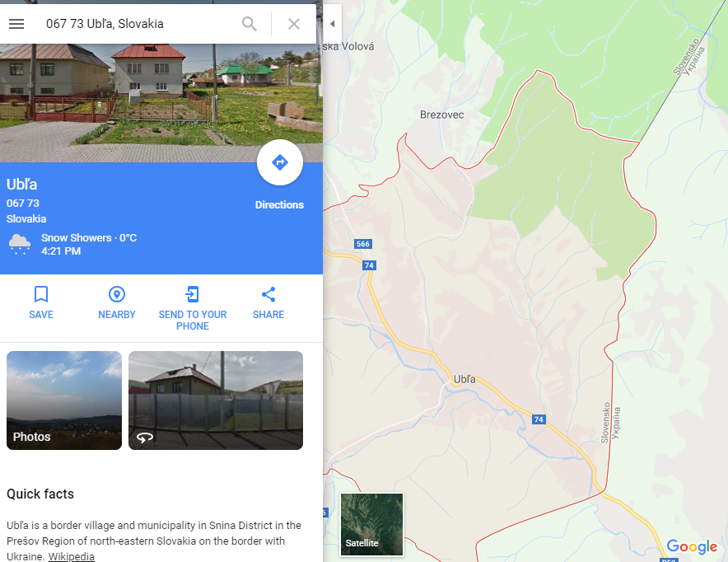Click the Brezovec label on map

pyautogui.click(x=442, y=115)
